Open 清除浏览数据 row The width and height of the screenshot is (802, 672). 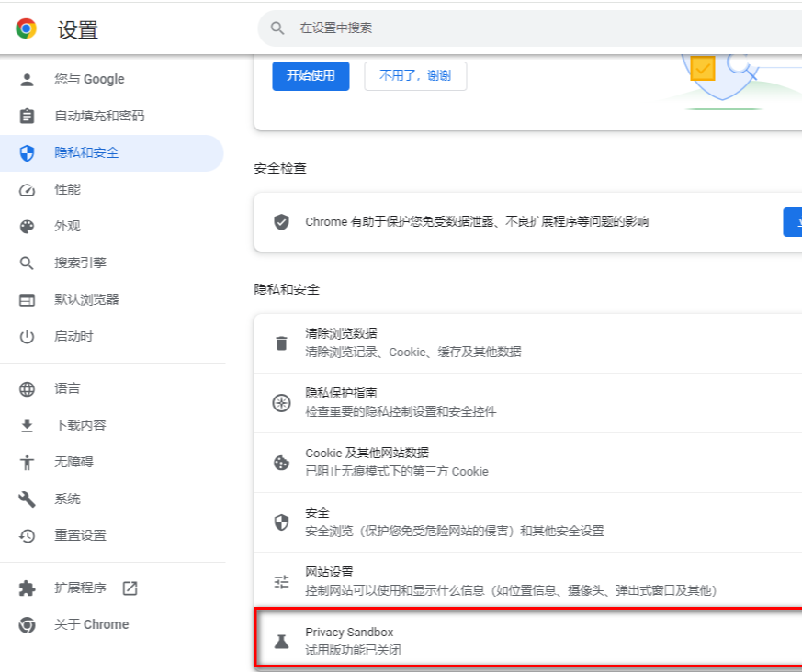pyautogui.click(x=528, y=343)
